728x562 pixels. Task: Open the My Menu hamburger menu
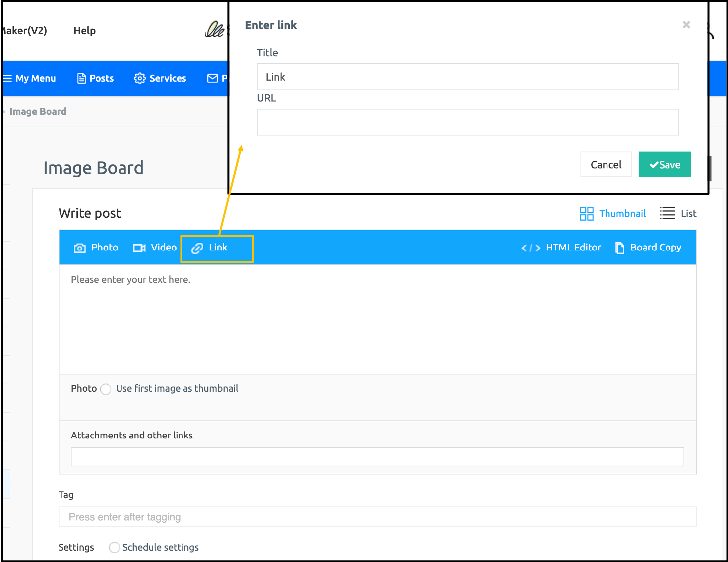pos(7,79)
